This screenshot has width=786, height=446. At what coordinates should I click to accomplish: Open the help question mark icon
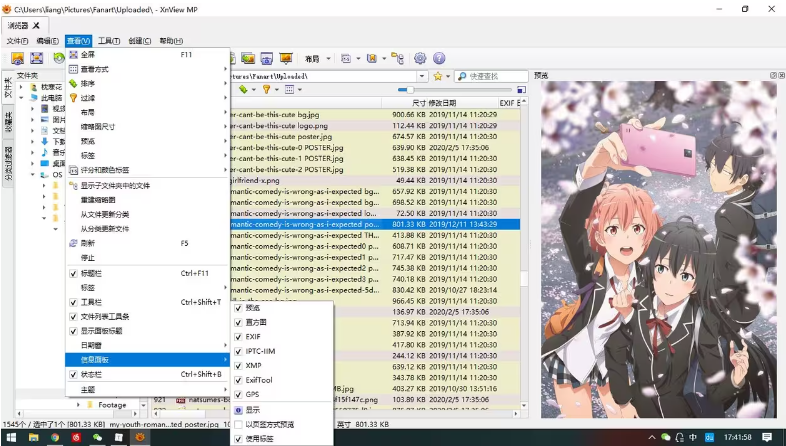tap(438, 59)
